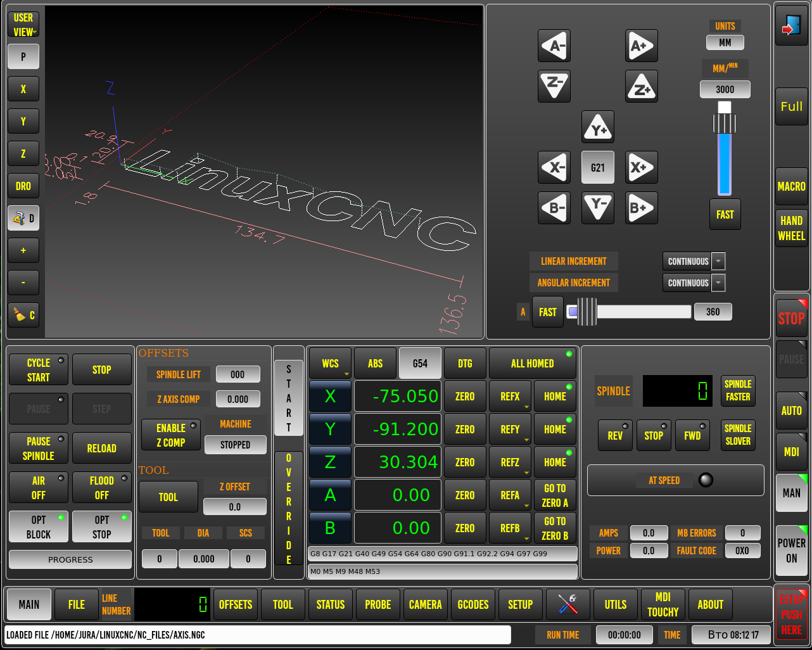This screenshot has width=812, height=650.
Task: Toggle dimensions display D button
Action: (23, 219)
